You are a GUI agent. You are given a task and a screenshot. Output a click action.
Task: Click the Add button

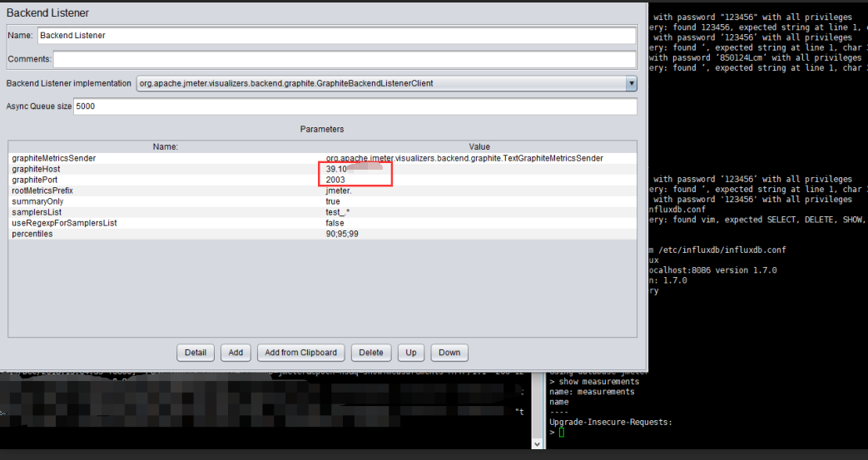(236, 353)
